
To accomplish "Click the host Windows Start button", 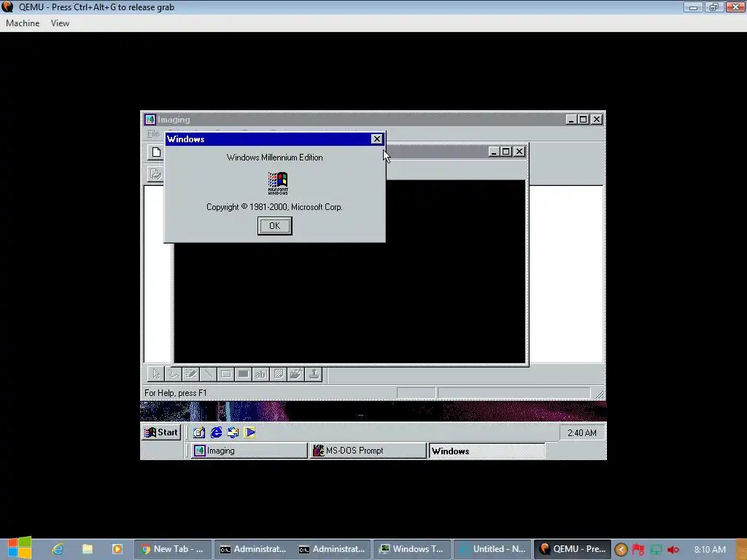I will [x=20, y=548].
